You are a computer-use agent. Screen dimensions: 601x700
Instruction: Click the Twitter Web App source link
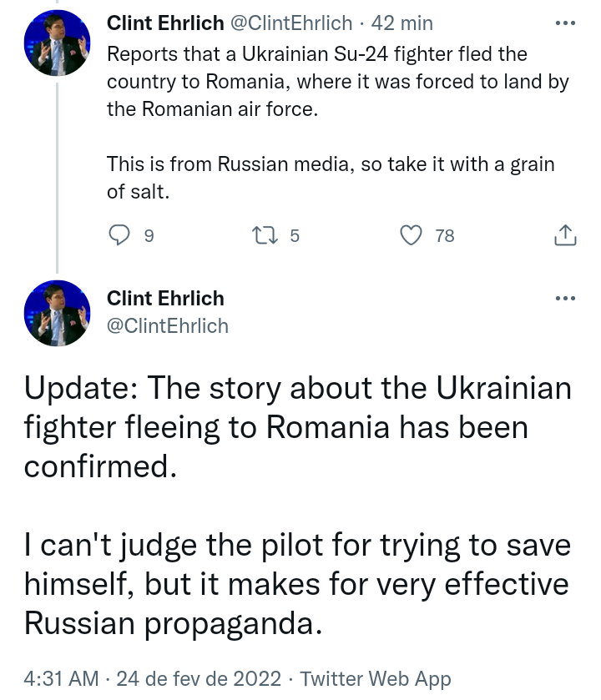coord(375,679)
